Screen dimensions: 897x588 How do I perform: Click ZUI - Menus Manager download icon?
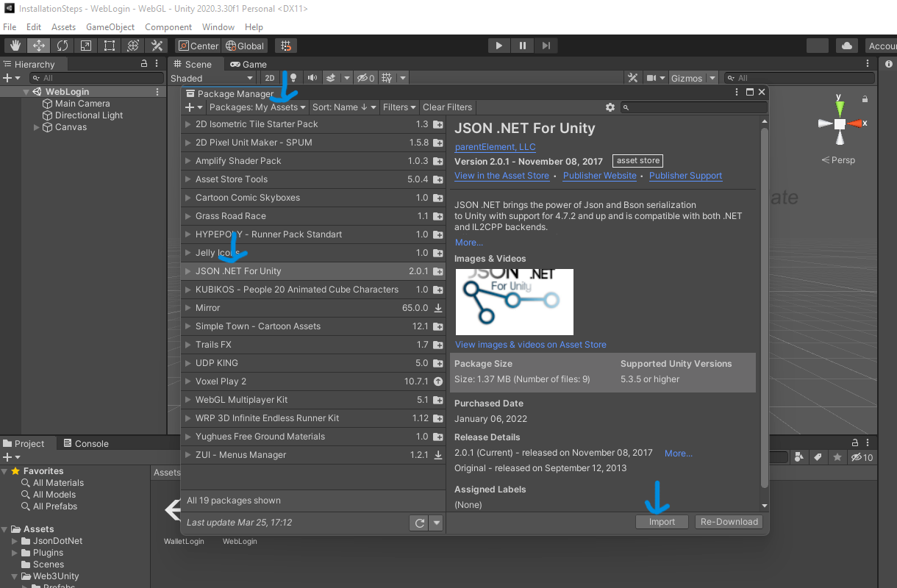tap(438, 455)
